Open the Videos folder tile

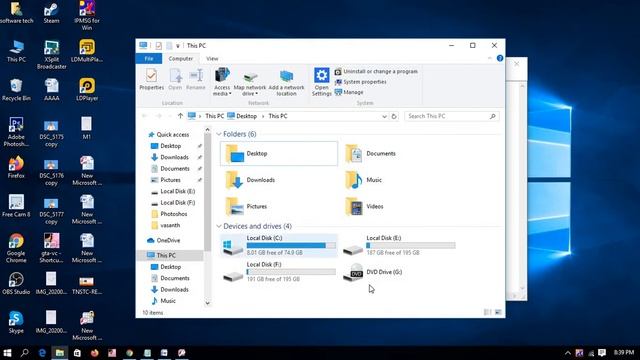pos(364,207)
